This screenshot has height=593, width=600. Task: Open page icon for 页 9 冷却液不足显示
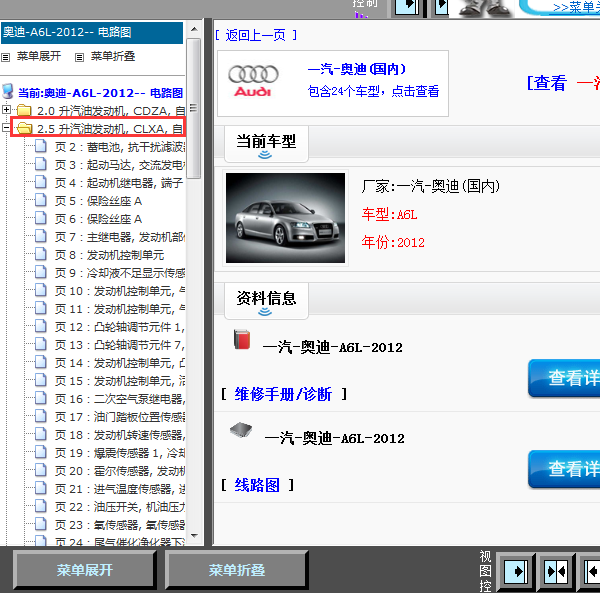tap(41, 272)
